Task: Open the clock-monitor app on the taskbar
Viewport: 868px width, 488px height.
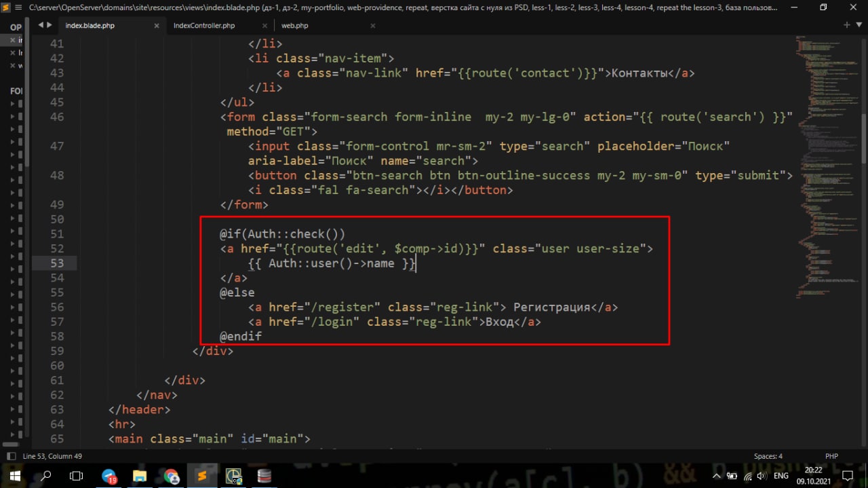Action: pos(233,476)
